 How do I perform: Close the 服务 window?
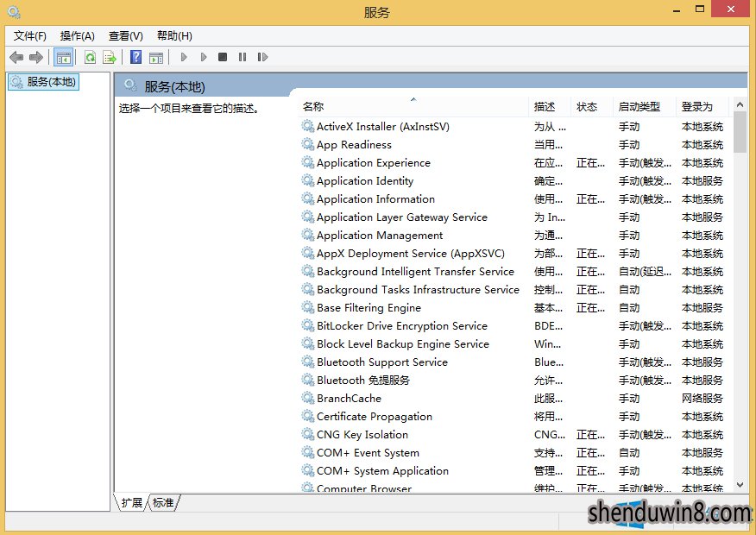731,9
